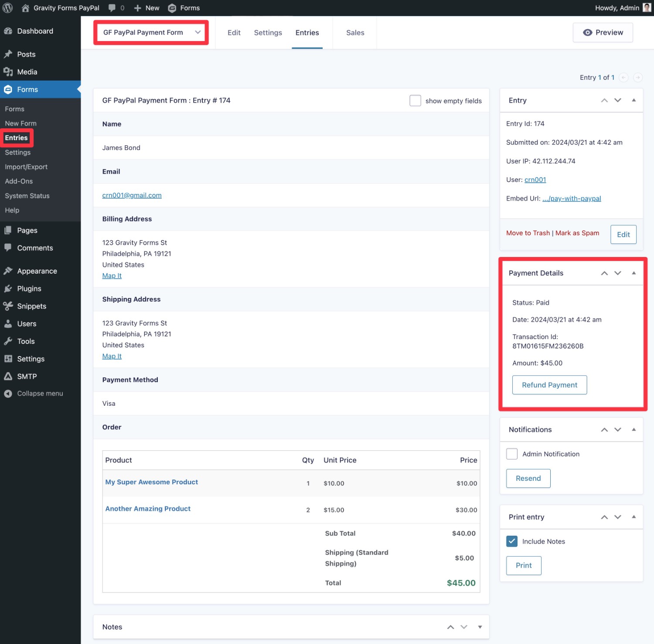Collapse the Entry panel triangle
This screenshot has height=644, width=654.
coord(634,100)
